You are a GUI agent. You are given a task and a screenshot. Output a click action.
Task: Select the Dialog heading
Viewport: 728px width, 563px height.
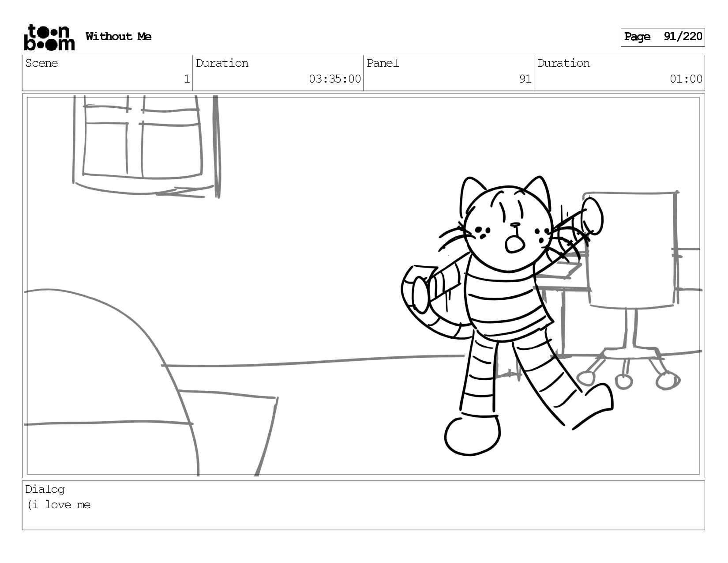pyautogui.click(x=45, y=489)
